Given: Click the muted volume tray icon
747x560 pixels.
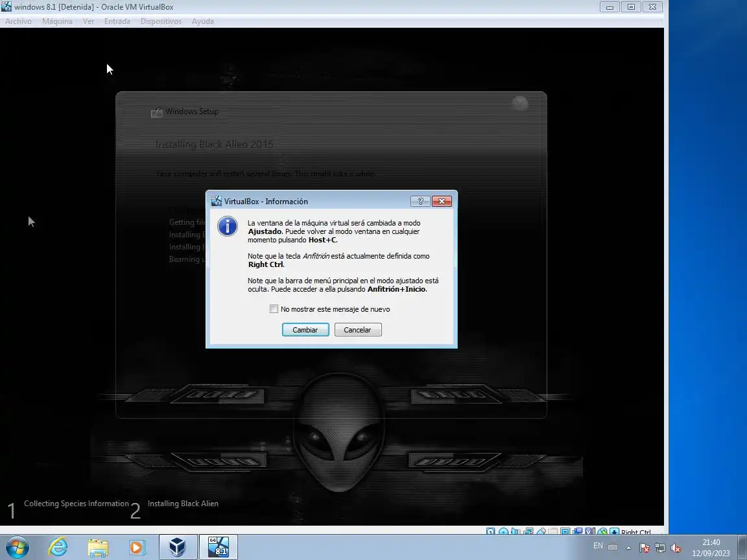Looking at the screenshot, I should pyautogui.click(x=675, y=548).
